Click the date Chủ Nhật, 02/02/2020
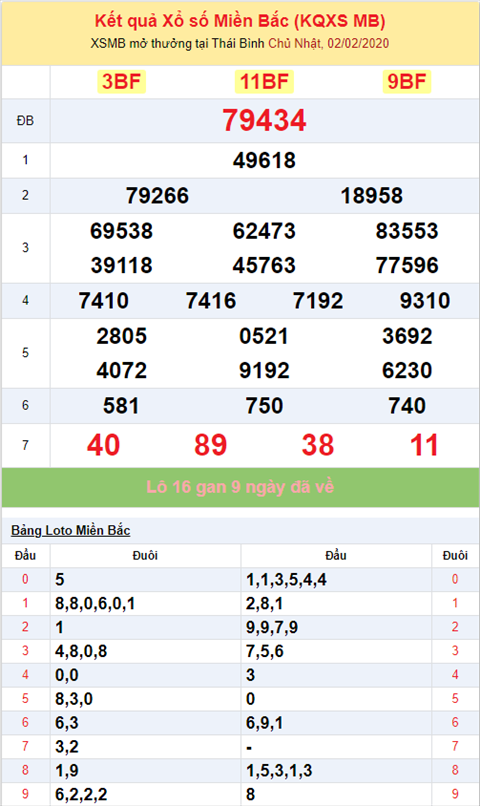 (x=328, y=43)
